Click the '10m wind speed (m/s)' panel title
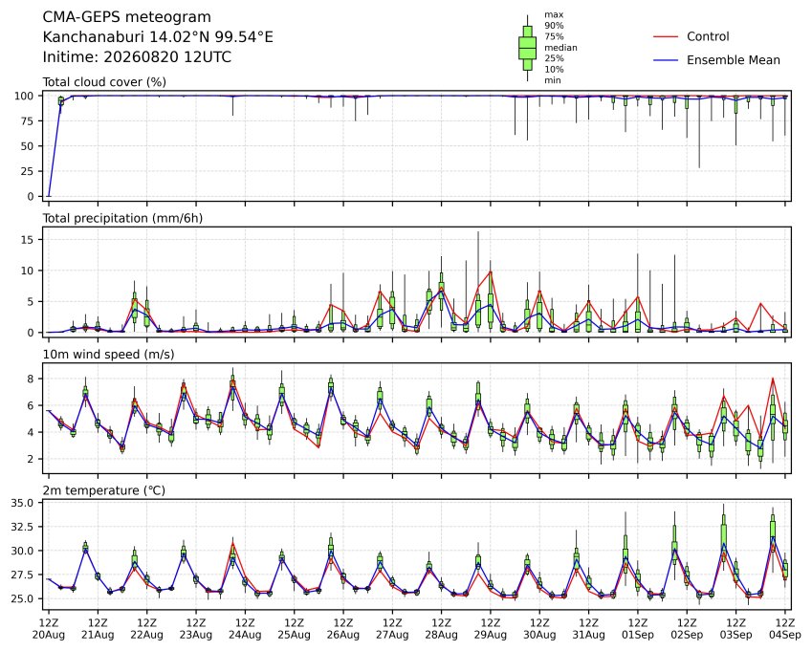 pos(108,355)
